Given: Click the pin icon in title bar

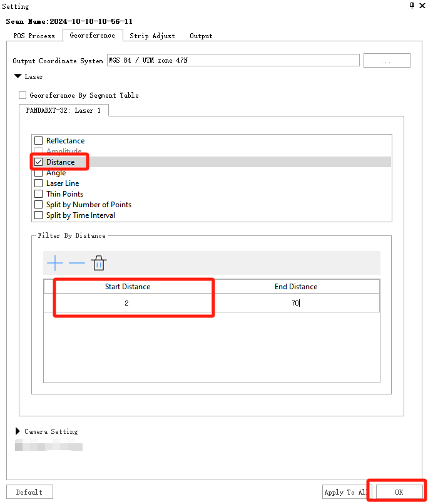Looking at the screenshot, I should (x=412, y=6).
